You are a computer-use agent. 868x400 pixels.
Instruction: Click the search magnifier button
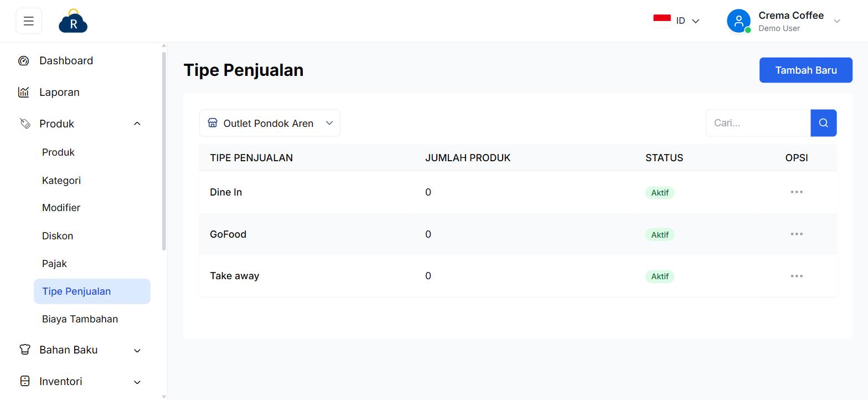[824, 123]
